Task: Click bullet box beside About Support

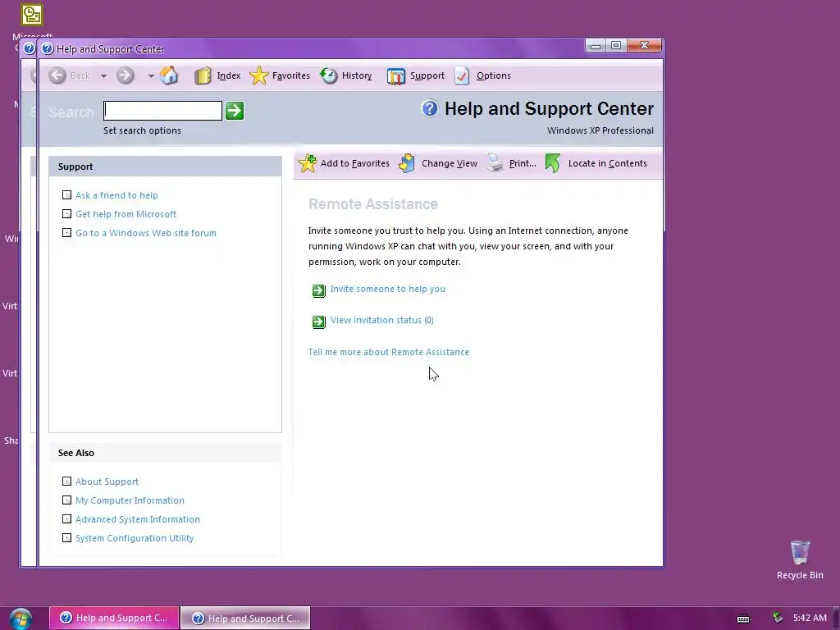Action: [66, 481]
